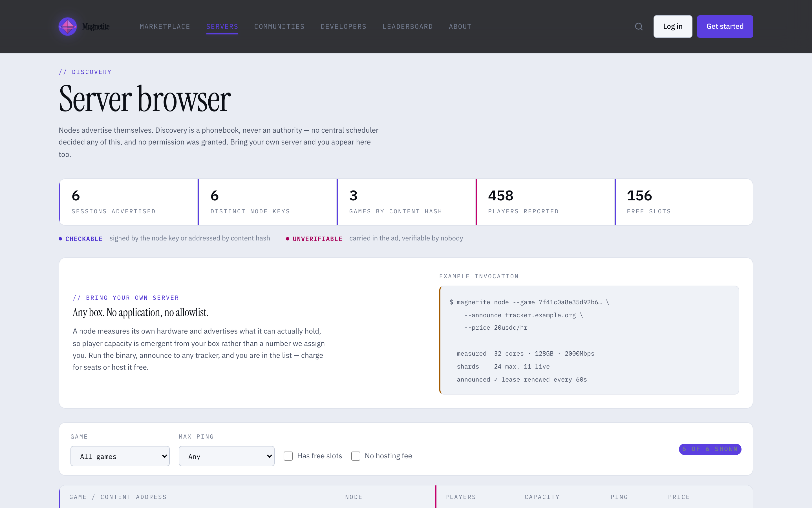The width and height of the screenshot is (812, 508).
Task: Click 'Any box. No application, no allowlist.' heading
Action: point(140,312)
